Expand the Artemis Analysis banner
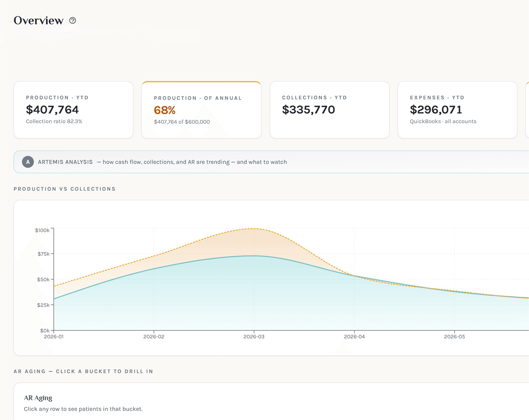 pyautogui.click(x=271, y=162)
